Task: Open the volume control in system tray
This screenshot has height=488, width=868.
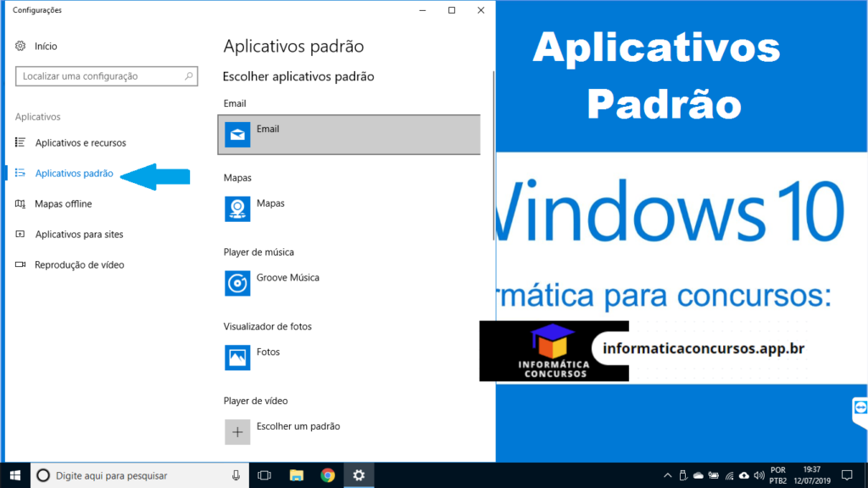Action: coord(759,475)
